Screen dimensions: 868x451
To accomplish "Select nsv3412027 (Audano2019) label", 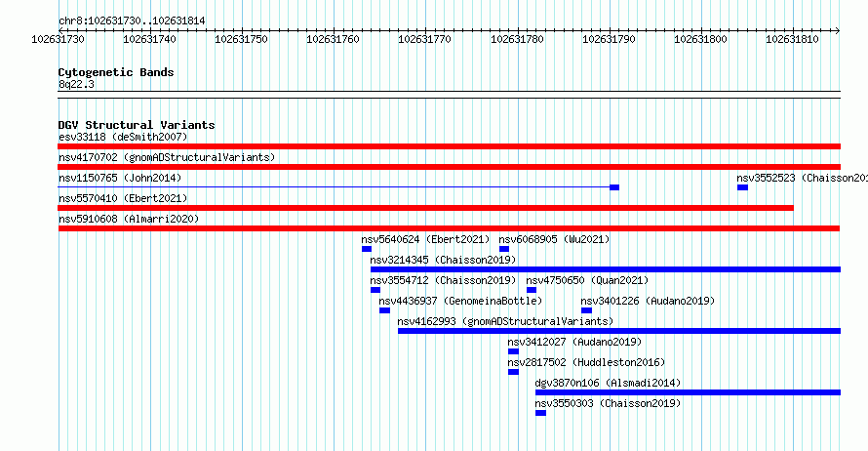I will [574, 342].
